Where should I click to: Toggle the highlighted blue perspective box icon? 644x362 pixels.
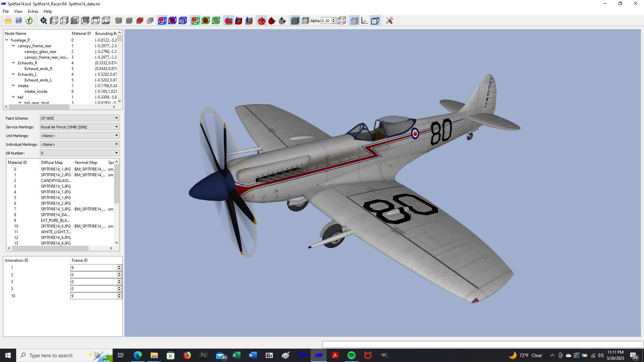(x=375, y=21)
